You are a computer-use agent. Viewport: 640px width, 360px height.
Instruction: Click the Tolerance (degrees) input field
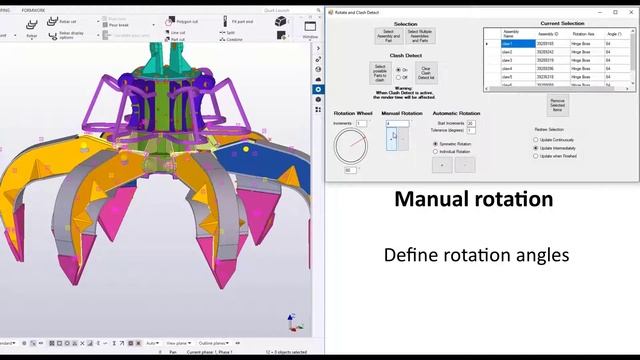471,130
